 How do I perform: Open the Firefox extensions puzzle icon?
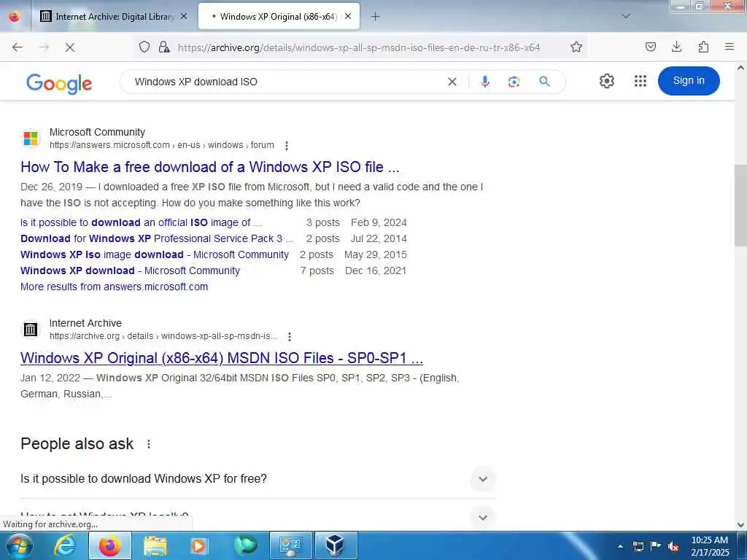(703, 47)
